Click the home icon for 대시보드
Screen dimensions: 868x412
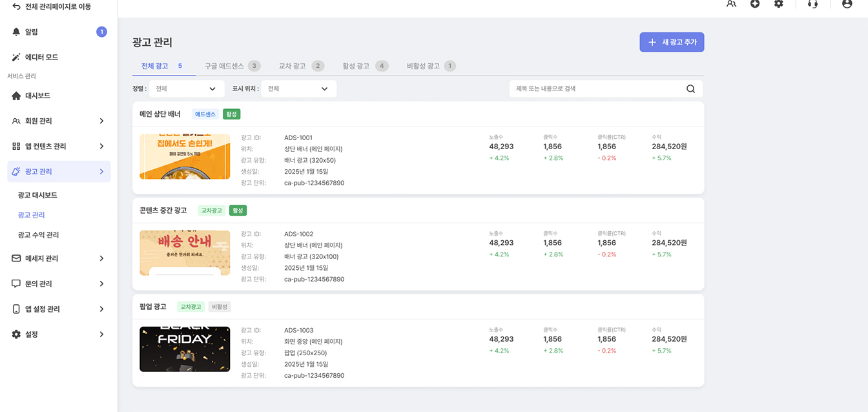coord(16,96)
